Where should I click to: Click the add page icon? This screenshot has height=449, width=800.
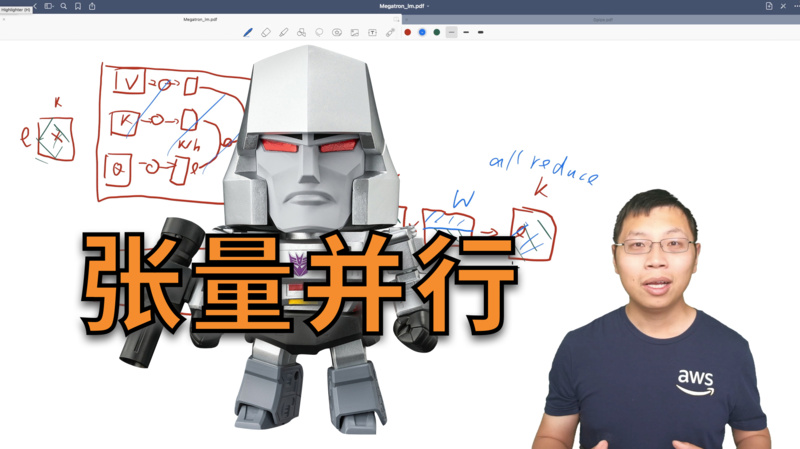[x=769, y=6]
